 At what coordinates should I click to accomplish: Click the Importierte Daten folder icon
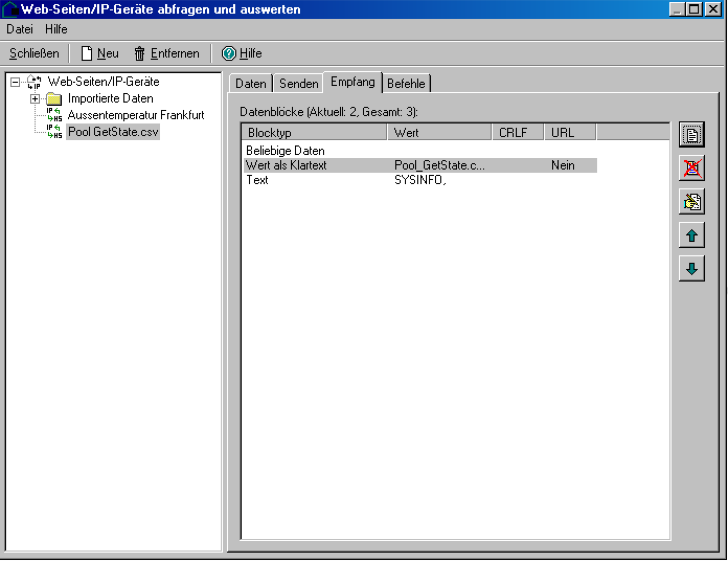[x=54, y=99]
